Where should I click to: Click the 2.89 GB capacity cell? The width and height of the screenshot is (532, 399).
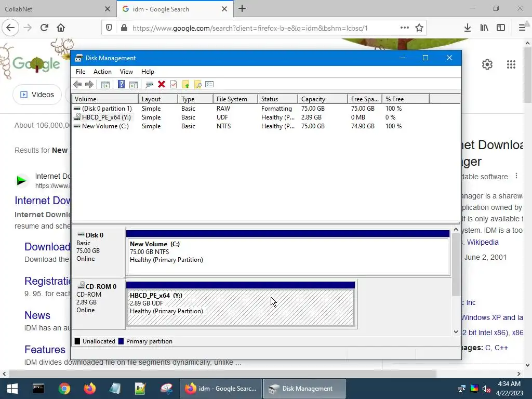311,117
